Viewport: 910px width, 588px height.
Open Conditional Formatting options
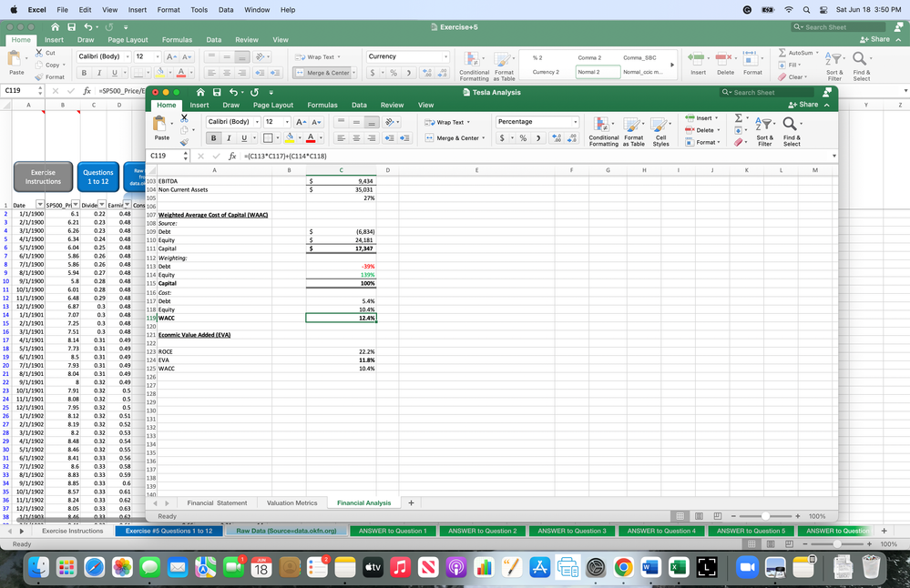coord(603,127)
